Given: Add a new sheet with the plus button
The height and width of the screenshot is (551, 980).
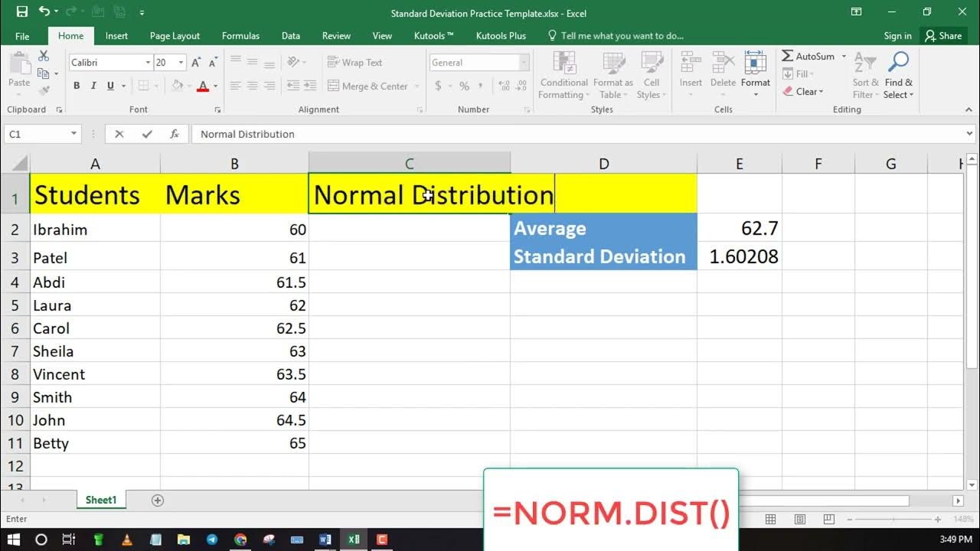Looking at the screenshot, I should click(x=157, y=500).
